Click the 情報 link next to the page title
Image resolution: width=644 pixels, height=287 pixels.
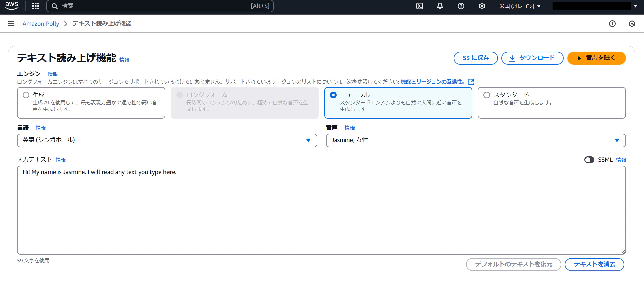pyautogui.click(x=124, y=60)
